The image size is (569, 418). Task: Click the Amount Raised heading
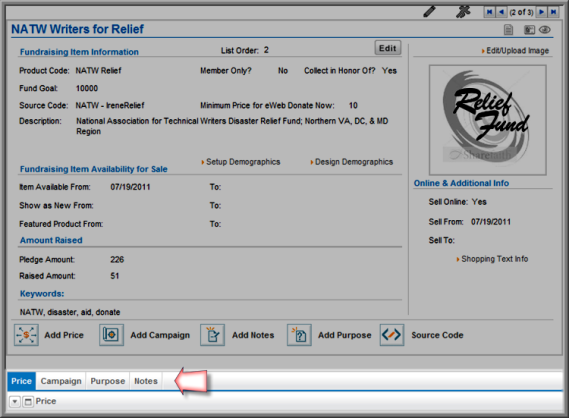[x=51, y=241]
